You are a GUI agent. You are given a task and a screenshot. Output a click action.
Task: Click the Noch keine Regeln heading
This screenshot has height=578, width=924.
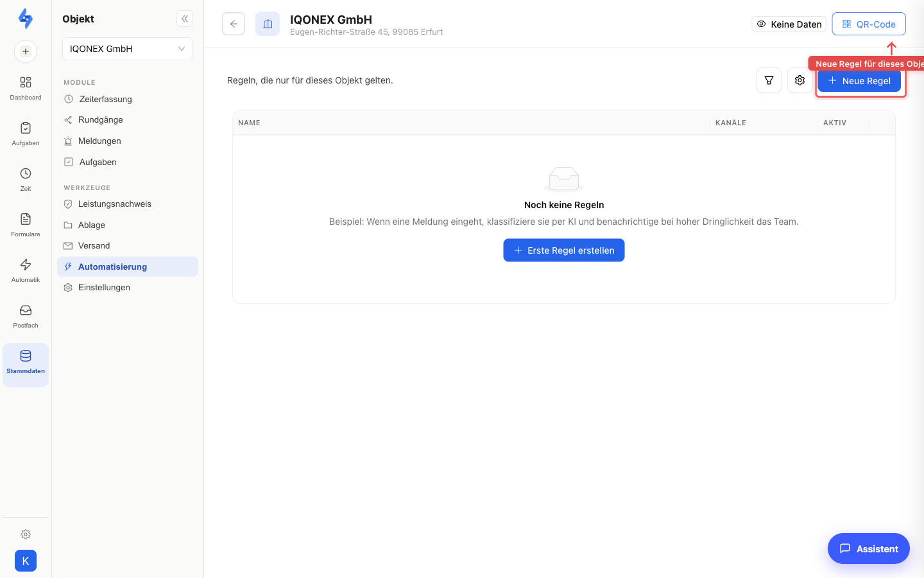click(x=564, y=205)
